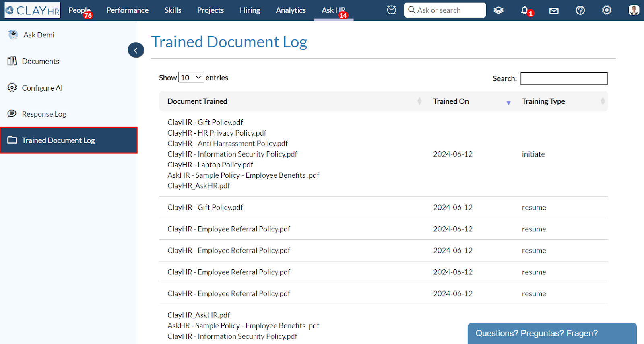
Task: Select Response Log in sidebar
Action: pos(44,114)
